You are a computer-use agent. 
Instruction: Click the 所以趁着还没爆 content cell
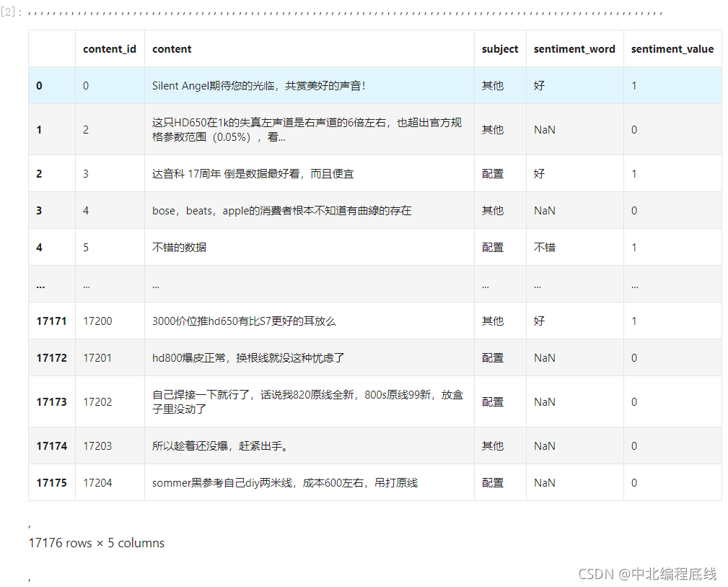tap(310, 446)
